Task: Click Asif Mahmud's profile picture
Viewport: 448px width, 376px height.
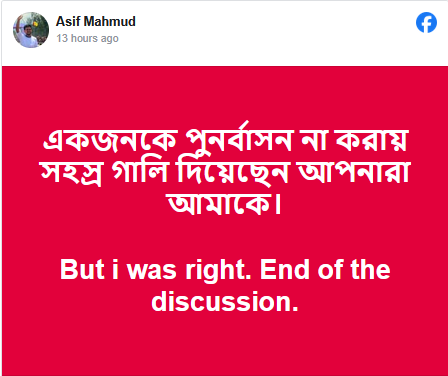Action: [x=31, y=30]
